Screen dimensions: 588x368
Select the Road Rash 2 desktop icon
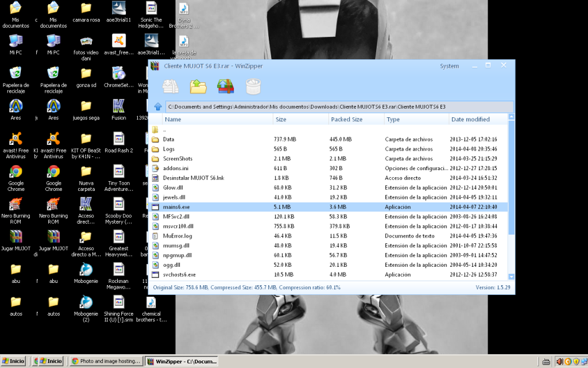tap(119, 142)
